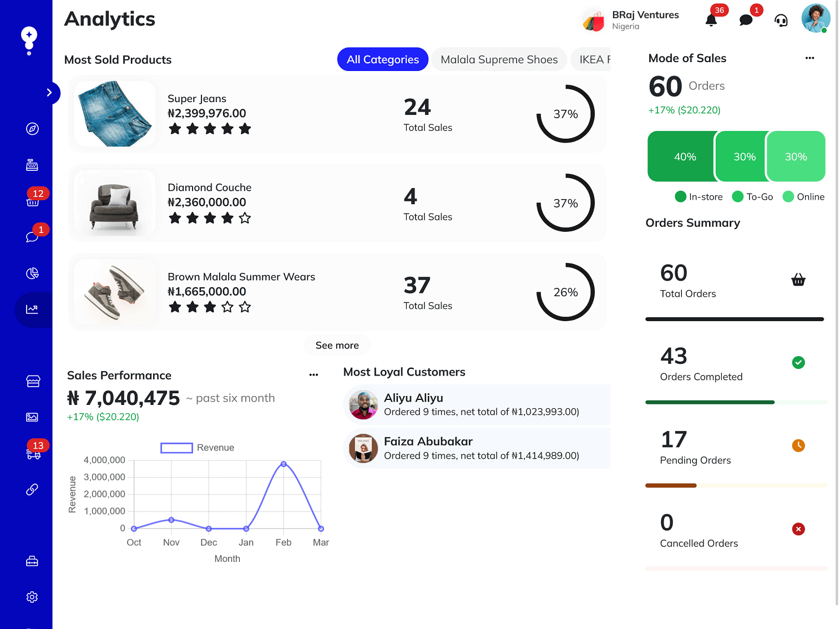Screen dimensions: 840x629
Task: Toggle the In-store legend dot
Action: click(x=680, y=196)
